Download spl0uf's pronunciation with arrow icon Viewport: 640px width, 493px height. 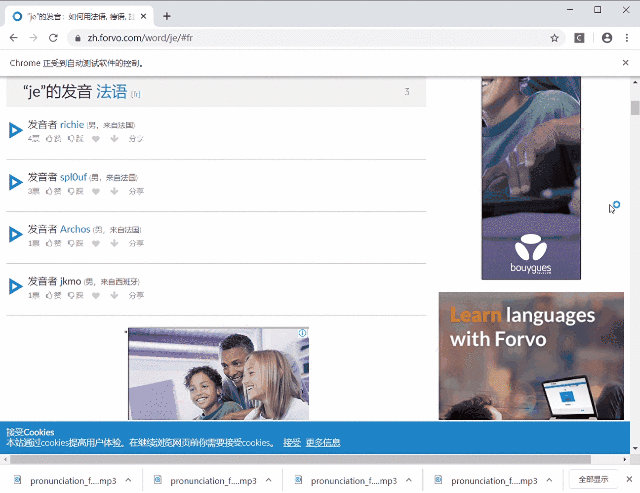(114, 190)
